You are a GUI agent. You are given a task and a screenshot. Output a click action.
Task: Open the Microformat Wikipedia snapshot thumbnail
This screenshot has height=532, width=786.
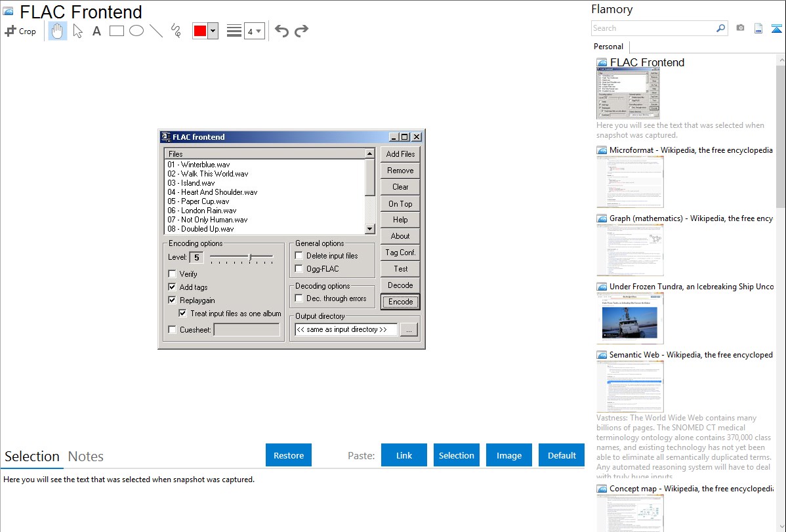[630, 182]
